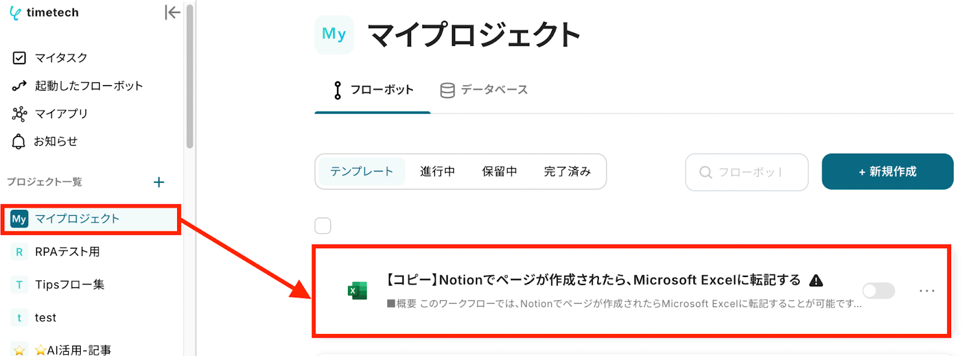The width and height of the screenshot is (980, 356).
Task: Open the three-dot menu for the flow
Action: coord(927,291)
